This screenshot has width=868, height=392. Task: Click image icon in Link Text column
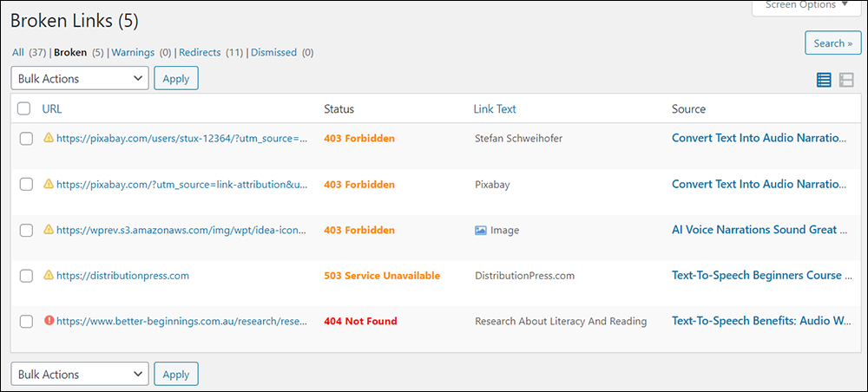[x=481, y=230]
